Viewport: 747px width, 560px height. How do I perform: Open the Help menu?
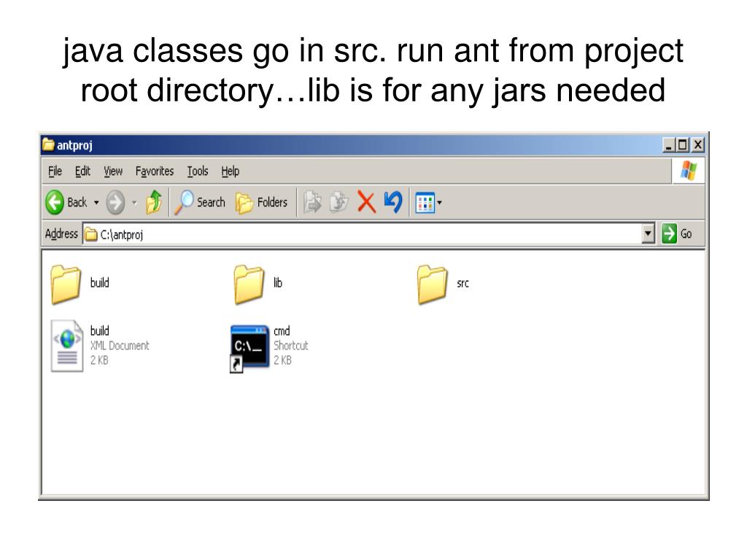pos(230,171)
